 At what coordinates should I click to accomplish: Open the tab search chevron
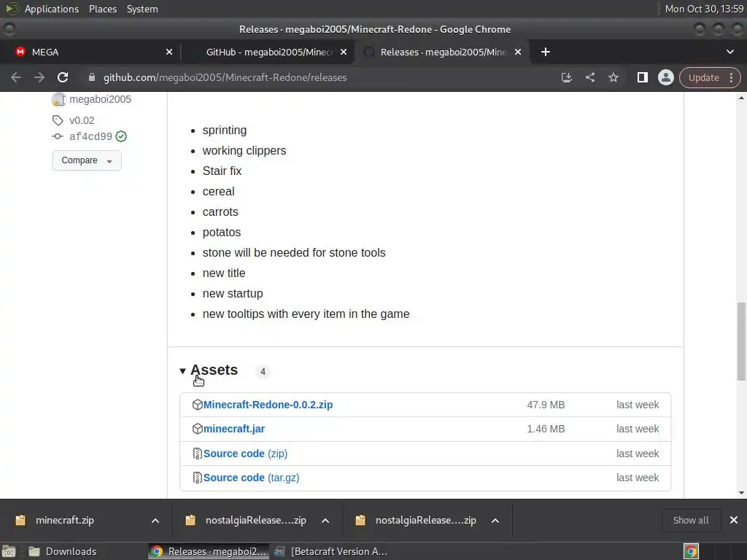point(729,52)
